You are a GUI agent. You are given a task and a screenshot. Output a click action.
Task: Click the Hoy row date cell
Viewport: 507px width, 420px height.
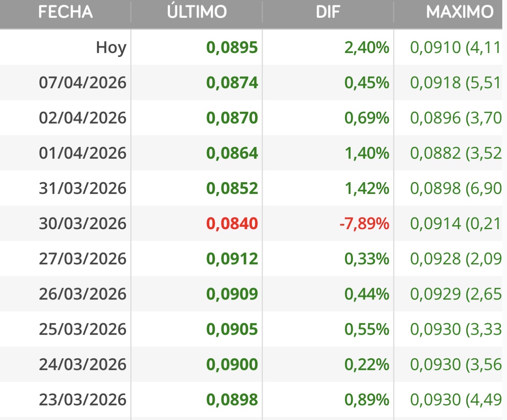[111, 48]
